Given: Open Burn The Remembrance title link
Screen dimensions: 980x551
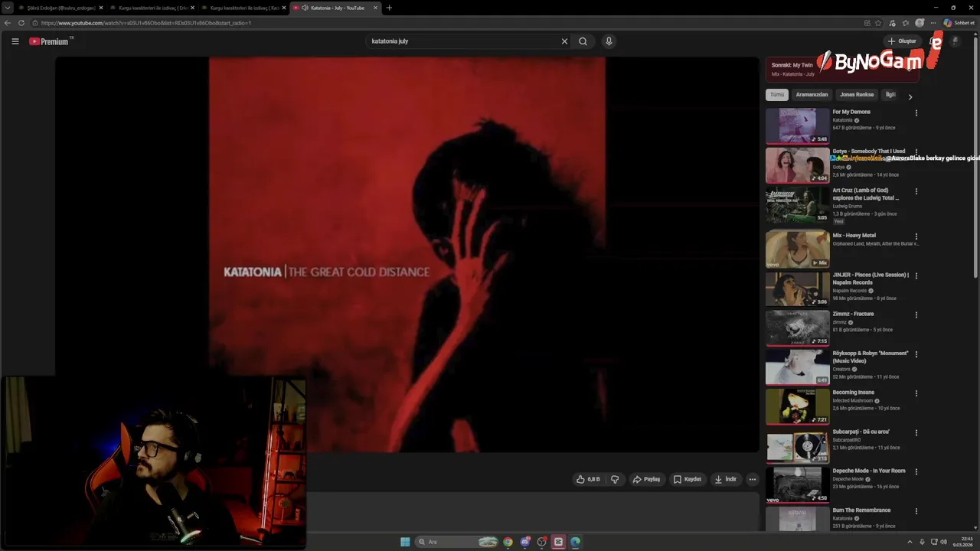Looking at the screenshot, I should (862, 510).
